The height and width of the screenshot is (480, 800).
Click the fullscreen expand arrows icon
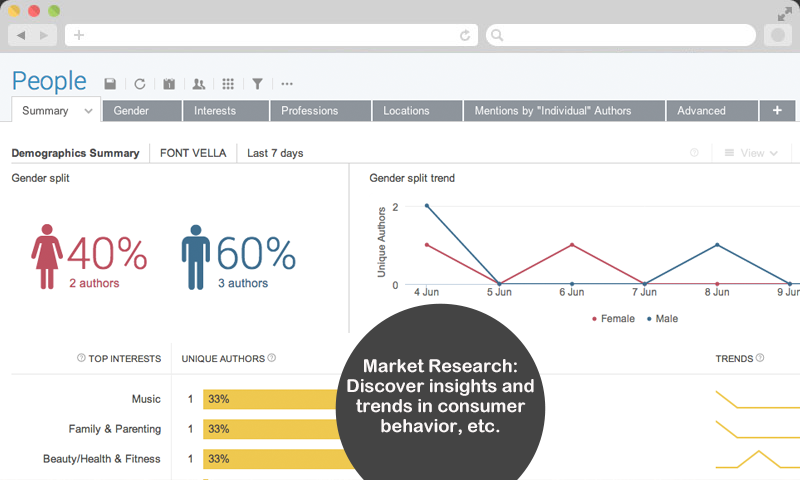point(784,14)
